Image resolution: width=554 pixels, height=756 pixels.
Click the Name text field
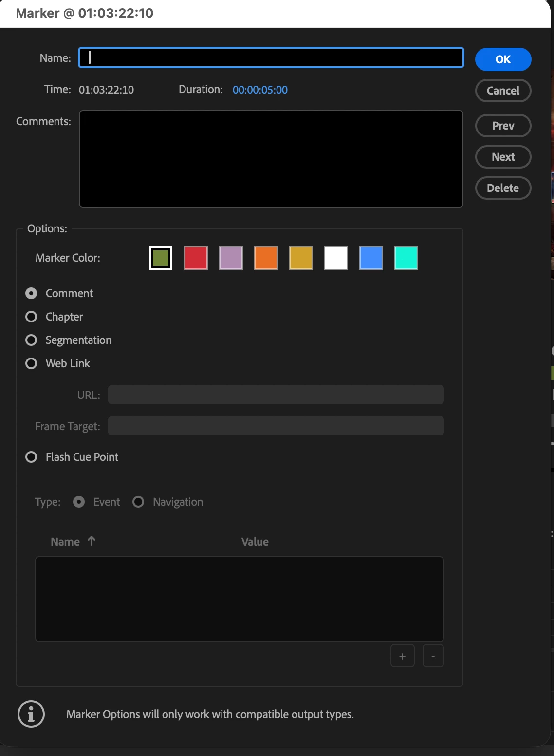(271, 58)
